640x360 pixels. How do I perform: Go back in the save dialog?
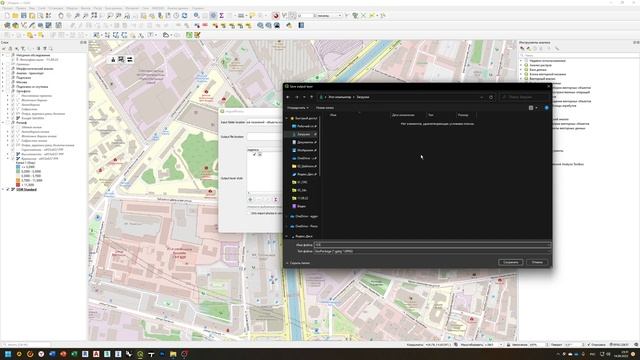(288, 97)
